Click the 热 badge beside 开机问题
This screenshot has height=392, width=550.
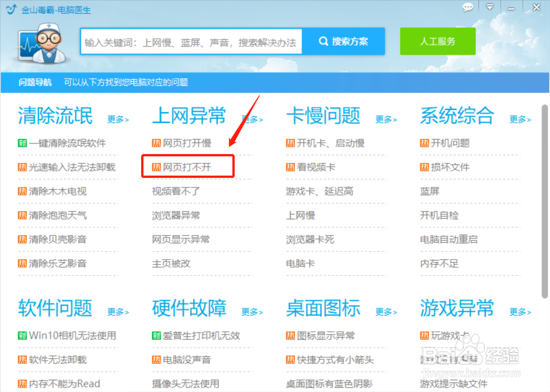[x=424, y=143]
